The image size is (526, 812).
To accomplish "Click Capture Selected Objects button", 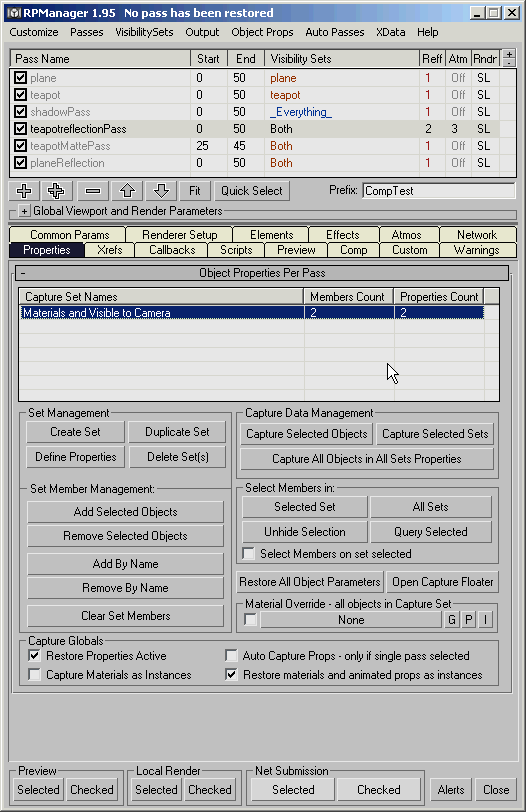I will 306,434.
